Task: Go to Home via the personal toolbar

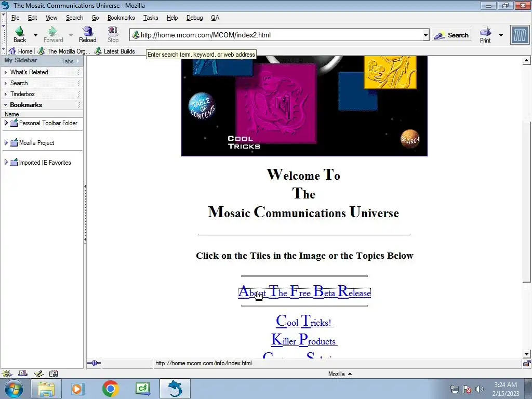Action: 21,51
